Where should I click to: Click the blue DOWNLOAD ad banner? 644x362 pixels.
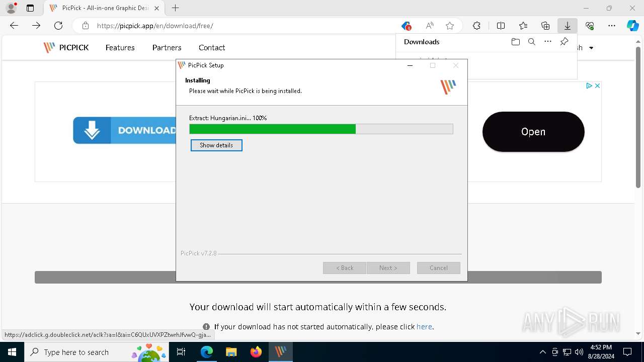coord(124,130)
